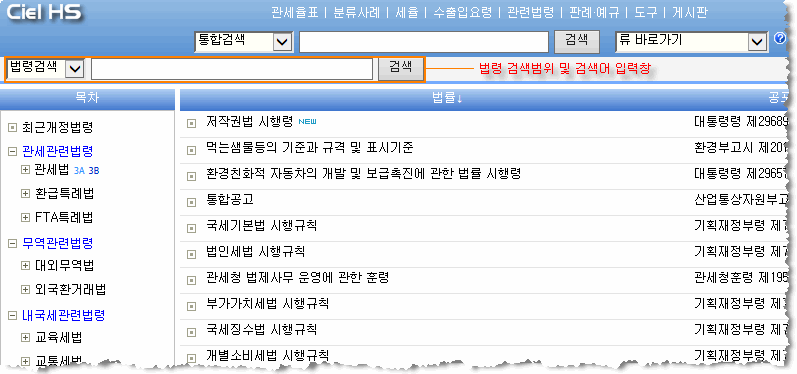
Task: Open the 관세율표 menu
Action: 295,13
